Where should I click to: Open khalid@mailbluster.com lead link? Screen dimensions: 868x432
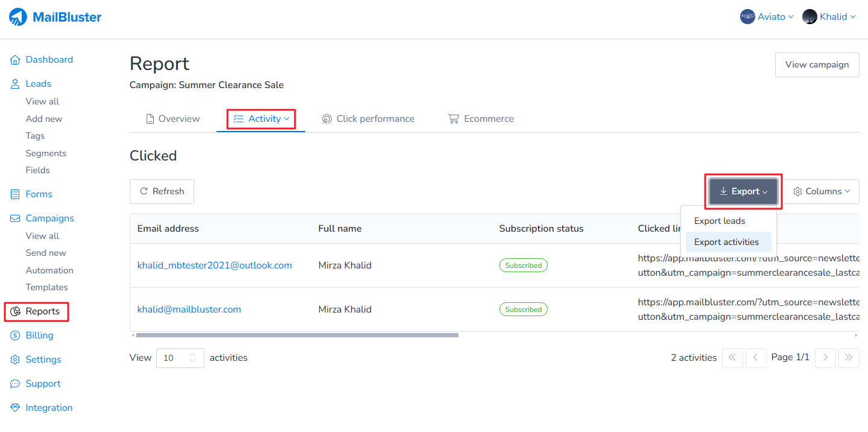(x=189, y=310)
